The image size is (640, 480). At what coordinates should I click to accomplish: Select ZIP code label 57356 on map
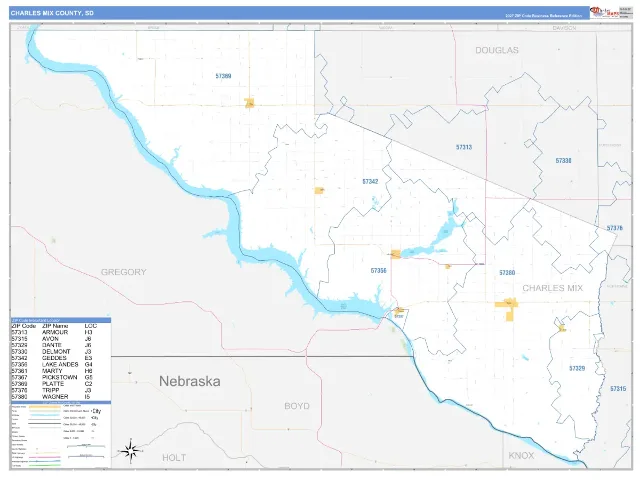pyautogui.click(x=378, y=271)
